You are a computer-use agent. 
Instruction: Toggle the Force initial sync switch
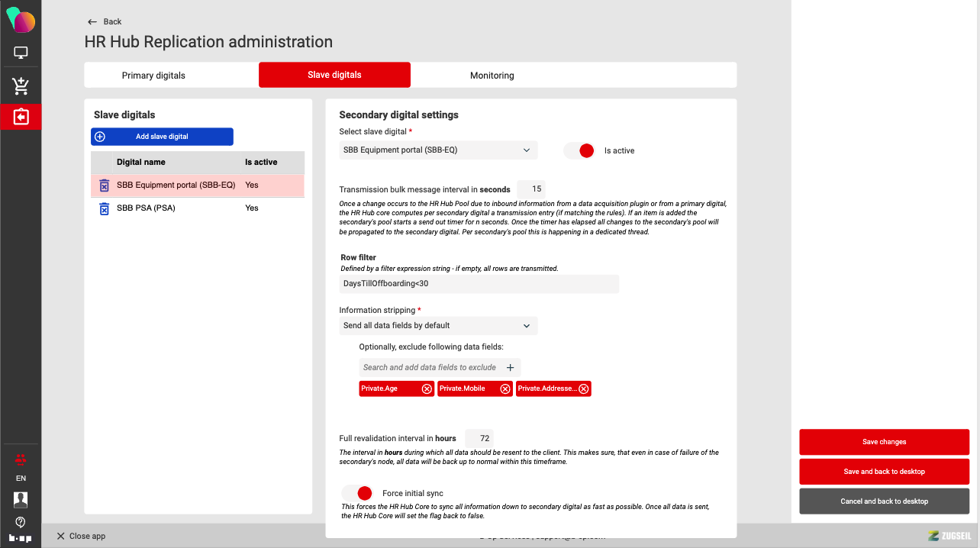point(357,493)
